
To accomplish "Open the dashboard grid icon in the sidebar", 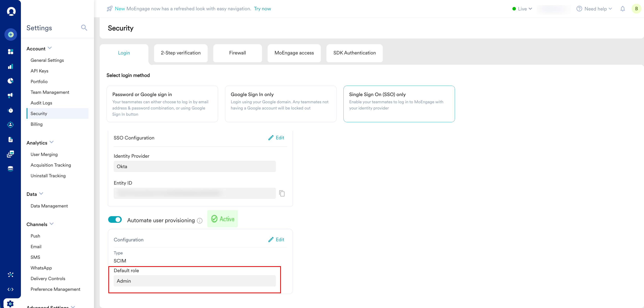I will (10, 52).
